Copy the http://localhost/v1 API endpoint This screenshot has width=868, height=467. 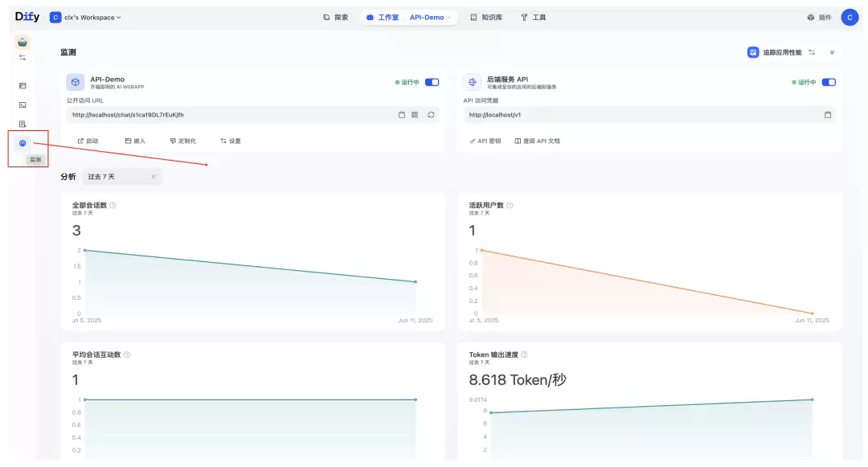(828, 115)
